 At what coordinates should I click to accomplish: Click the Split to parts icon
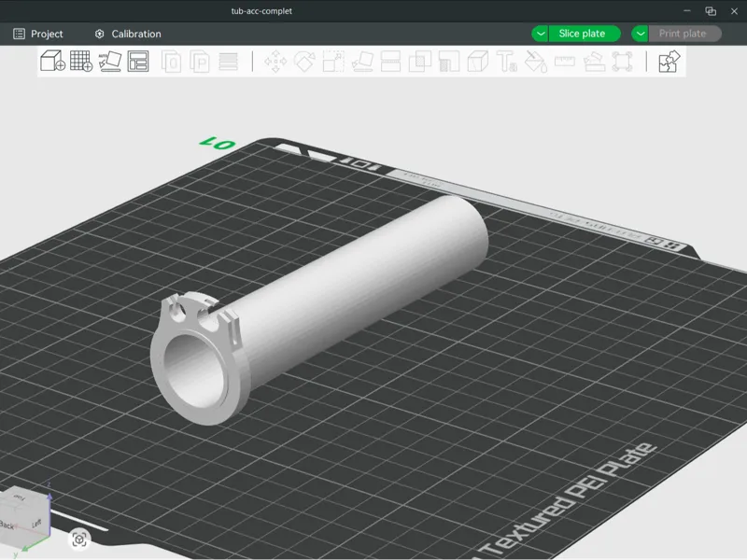200,62
